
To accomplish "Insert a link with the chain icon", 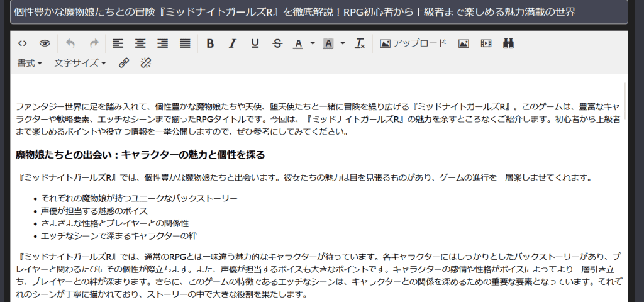I will click(124, 63).
